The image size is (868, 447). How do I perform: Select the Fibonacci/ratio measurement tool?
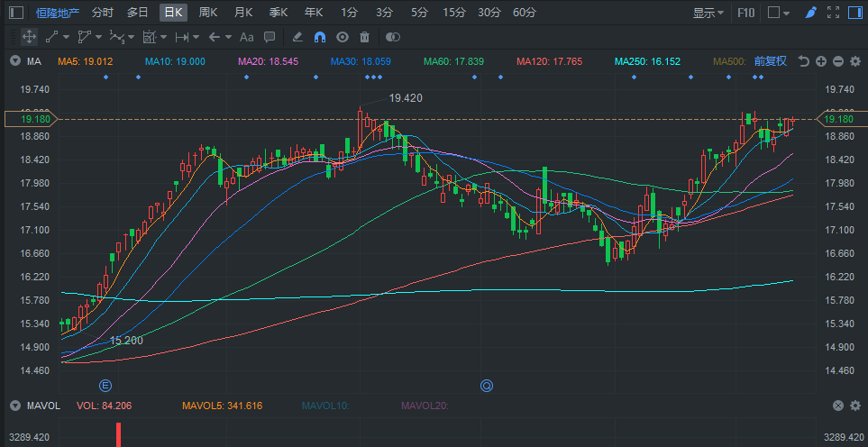150,37
